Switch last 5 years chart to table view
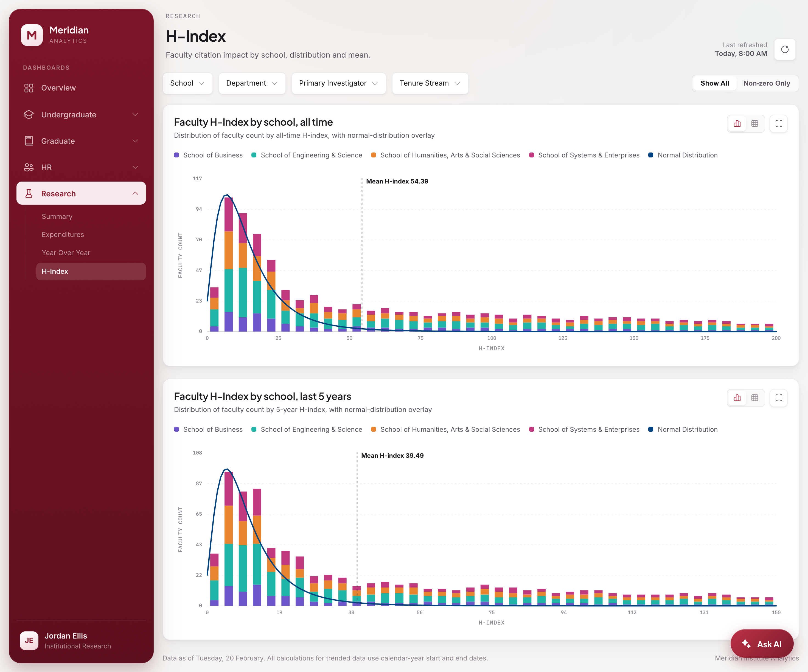 click(x=754, y=398)
